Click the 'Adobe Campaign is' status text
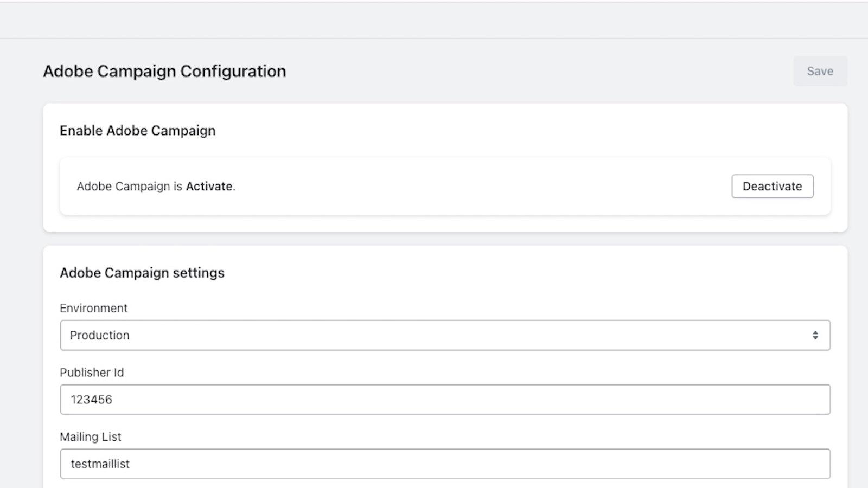Viewport: 868px width, 488px height. [129, 187]
